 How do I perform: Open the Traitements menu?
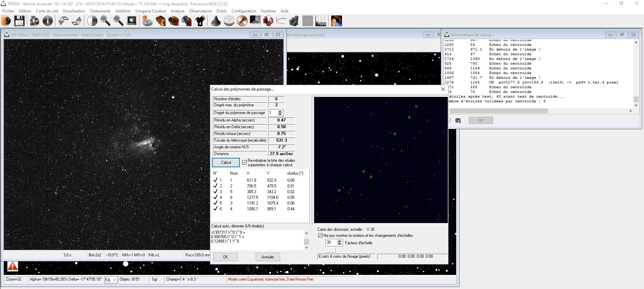[x=100, y=11]
